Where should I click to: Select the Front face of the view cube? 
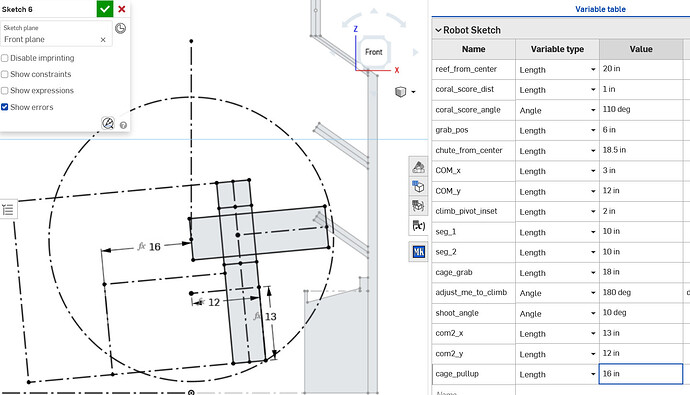click(x=374, y=52)
